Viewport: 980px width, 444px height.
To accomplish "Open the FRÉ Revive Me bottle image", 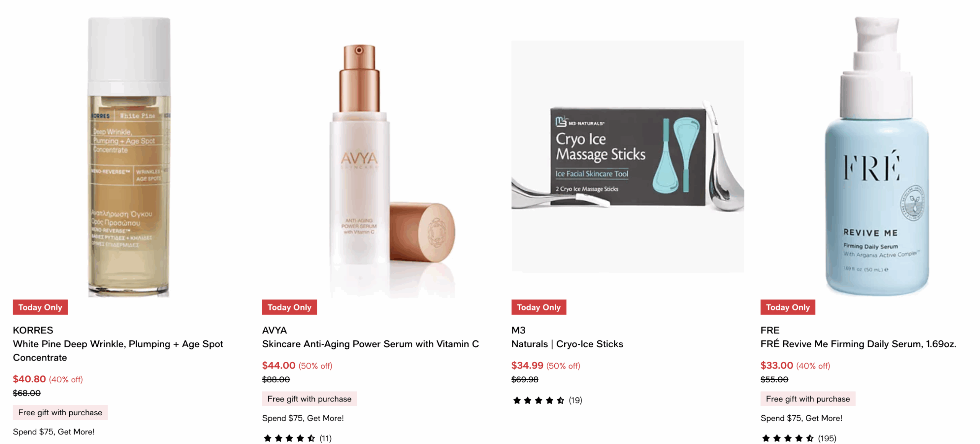I will [x=876, y=157].
